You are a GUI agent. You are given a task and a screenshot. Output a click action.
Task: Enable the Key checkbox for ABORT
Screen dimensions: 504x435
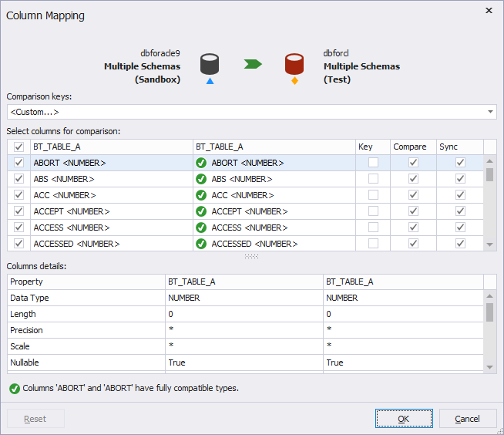[x=373, y=163]
